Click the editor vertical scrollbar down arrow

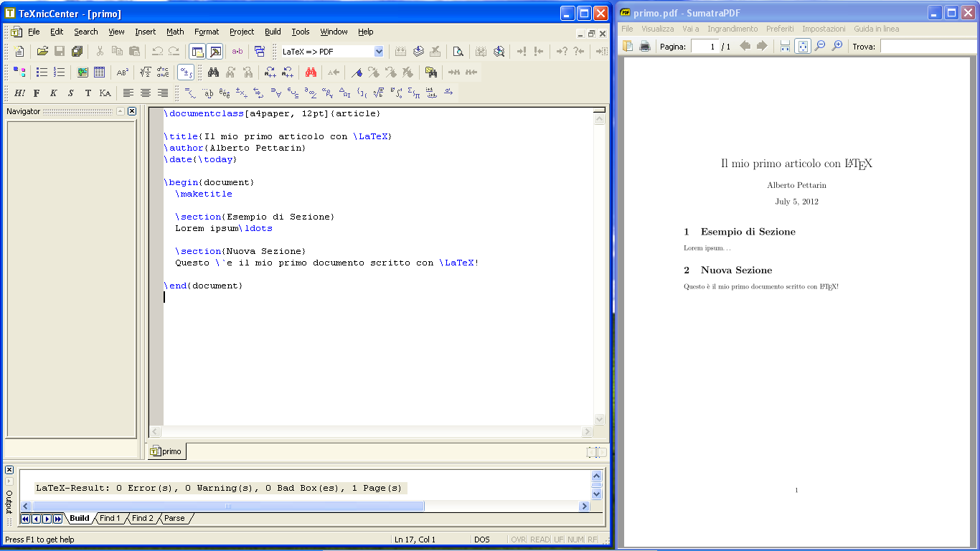(x=600, y=420)
